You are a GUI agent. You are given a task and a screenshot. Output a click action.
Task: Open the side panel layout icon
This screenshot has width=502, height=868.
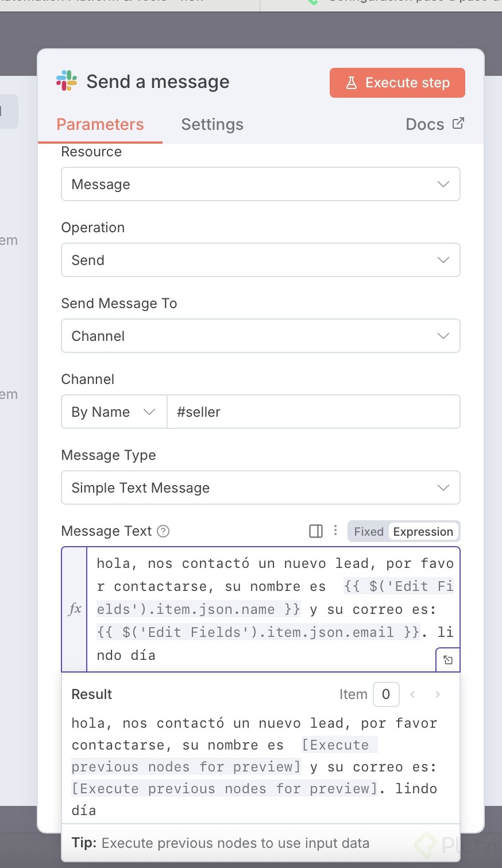pyautogui.click(x=316, y=531)
